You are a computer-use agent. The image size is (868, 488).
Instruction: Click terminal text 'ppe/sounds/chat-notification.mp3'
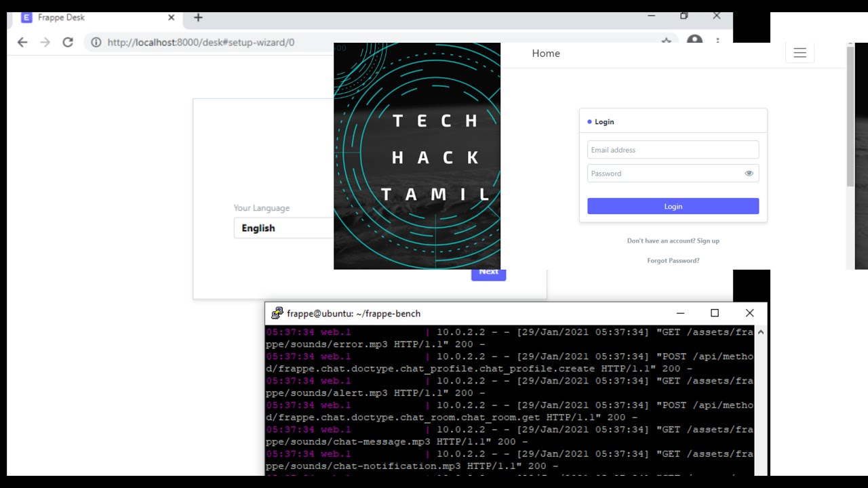coord(363,466)
